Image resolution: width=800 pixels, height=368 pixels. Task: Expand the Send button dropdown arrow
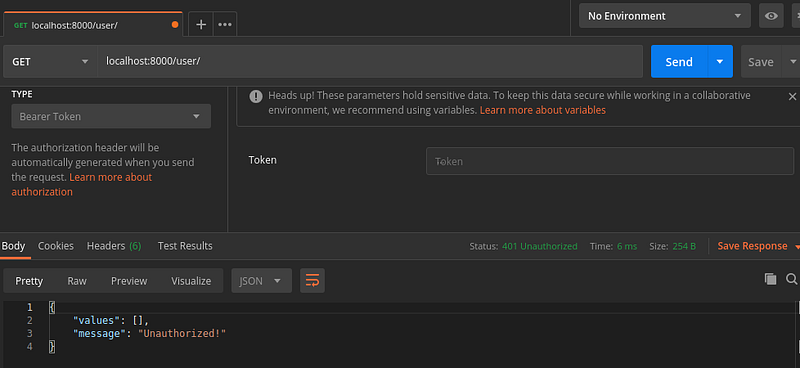pos(720,62)
